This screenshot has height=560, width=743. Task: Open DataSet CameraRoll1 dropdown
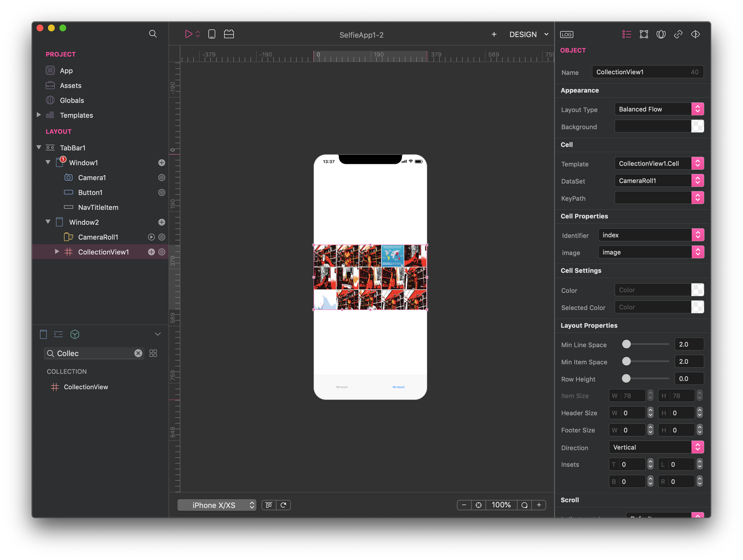click(659, 181)
